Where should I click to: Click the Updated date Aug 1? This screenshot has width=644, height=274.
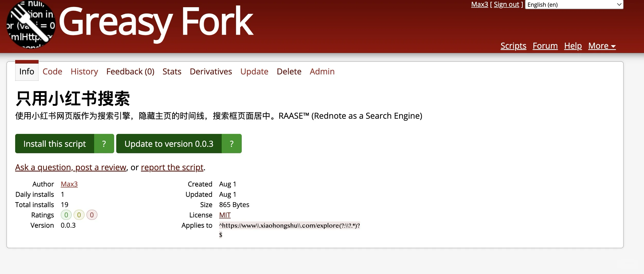[228, 194]
